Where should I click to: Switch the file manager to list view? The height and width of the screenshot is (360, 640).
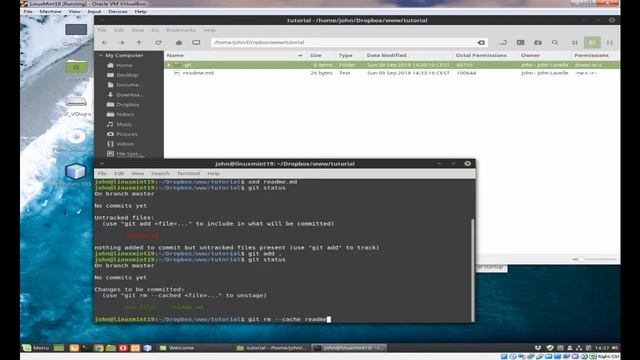[x=592, y=42]
